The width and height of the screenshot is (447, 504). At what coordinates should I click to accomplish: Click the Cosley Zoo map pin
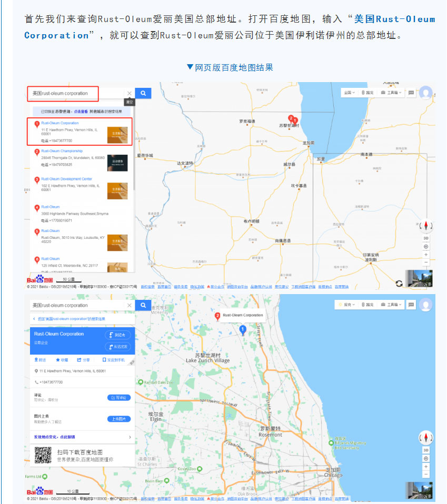200,469
